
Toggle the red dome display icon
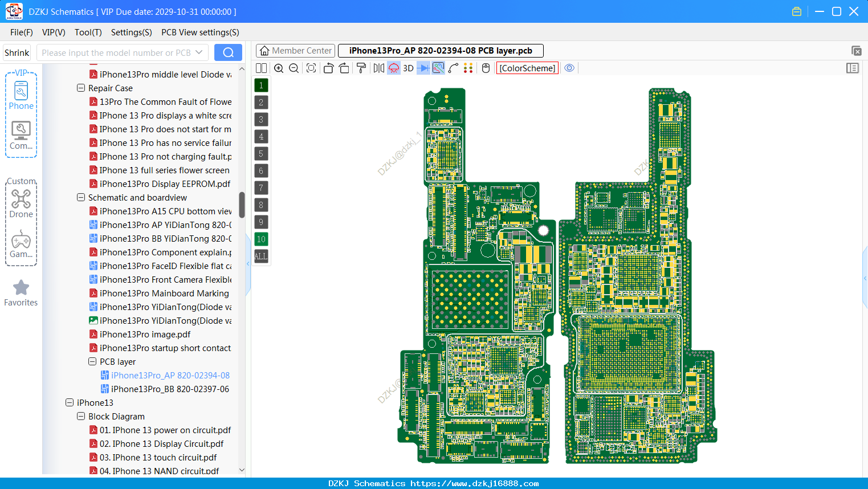pos(394,68)
